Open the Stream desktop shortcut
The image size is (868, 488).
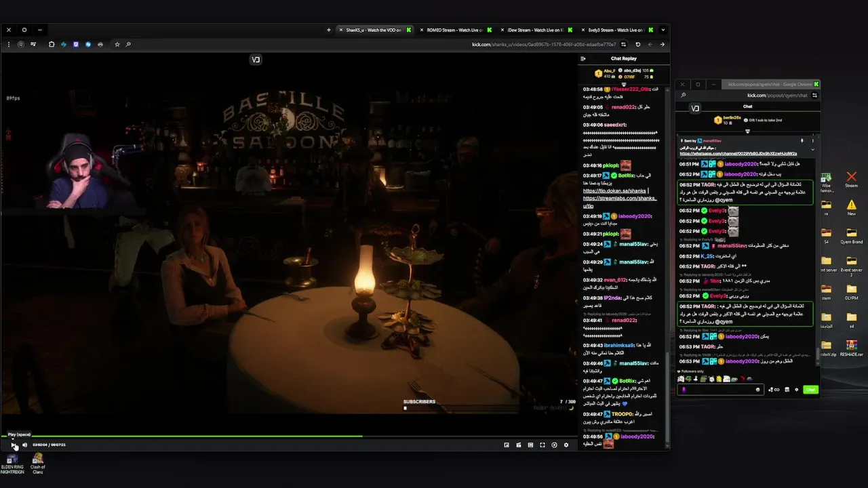pyautogui.click(x=851, y=180)
